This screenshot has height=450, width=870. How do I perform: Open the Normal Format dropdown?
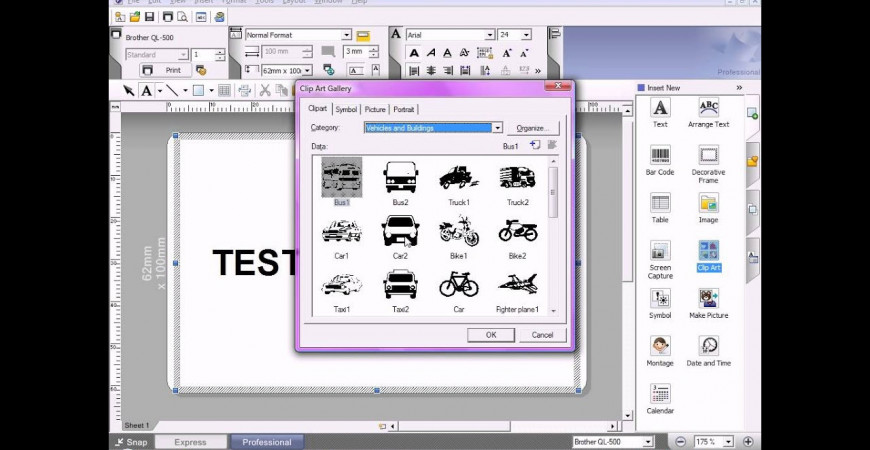(x=346, y=35)
